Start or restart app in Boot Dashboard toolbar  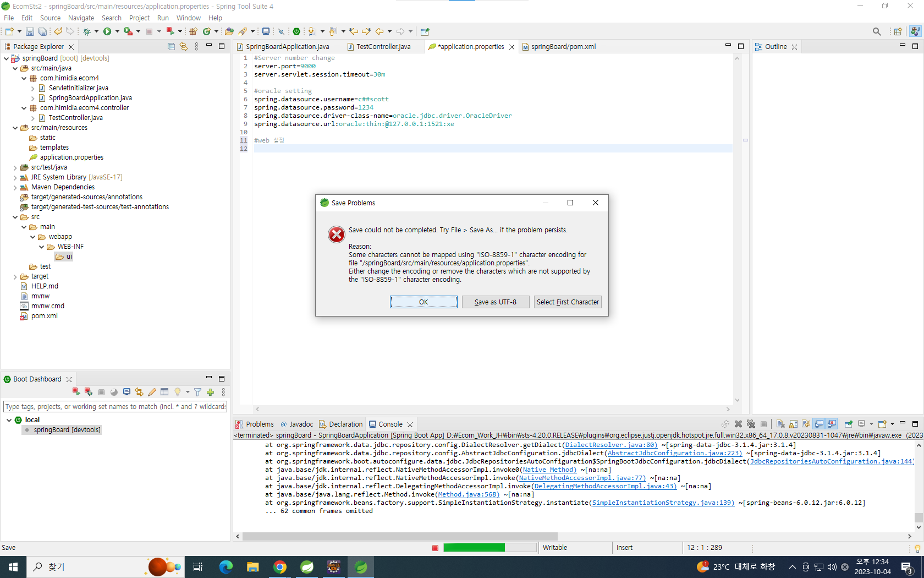coord(76,392)
